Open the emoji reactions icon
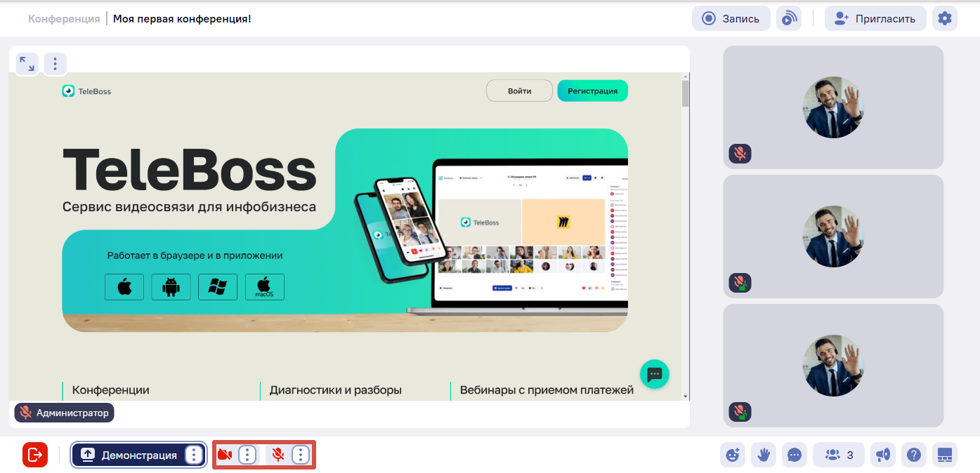Viewport: 980px width, 473px height. coord(733,455)
